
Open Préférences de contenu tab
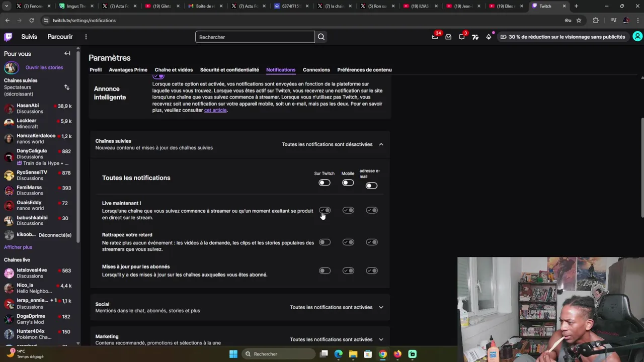point(364,70)
